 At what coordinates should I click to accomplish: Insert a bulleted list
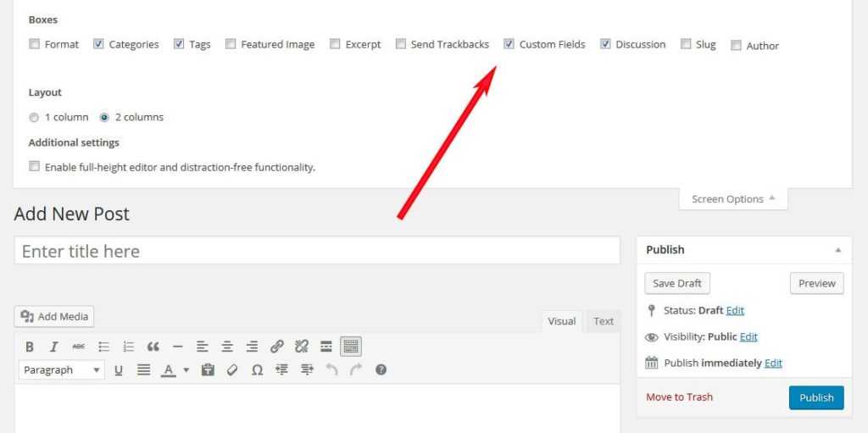click(x=103, y=347)
